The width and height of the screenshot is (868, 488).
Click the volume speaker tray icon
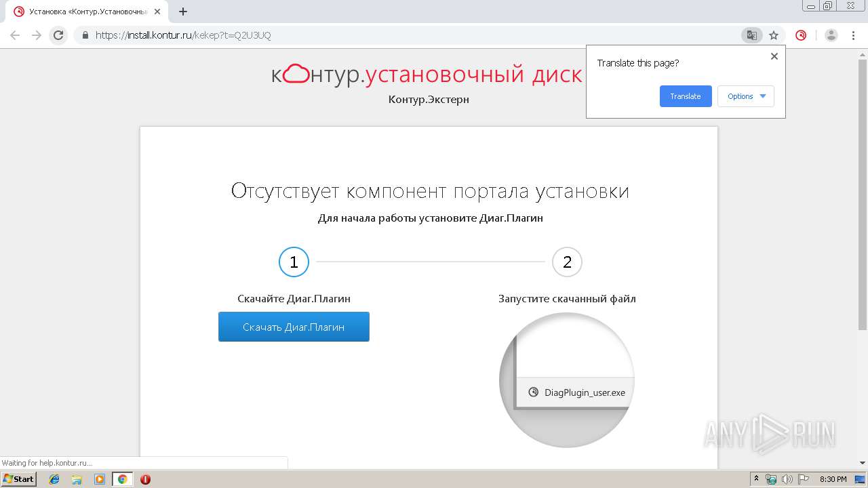pos(787,479)
